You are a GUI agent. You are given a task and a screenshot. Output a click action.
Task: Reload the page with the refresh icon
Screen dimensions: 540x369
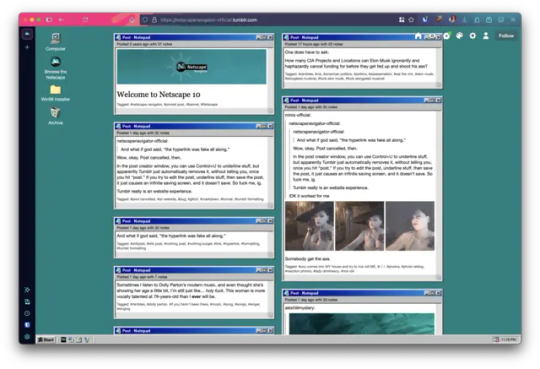pos(85,20)
